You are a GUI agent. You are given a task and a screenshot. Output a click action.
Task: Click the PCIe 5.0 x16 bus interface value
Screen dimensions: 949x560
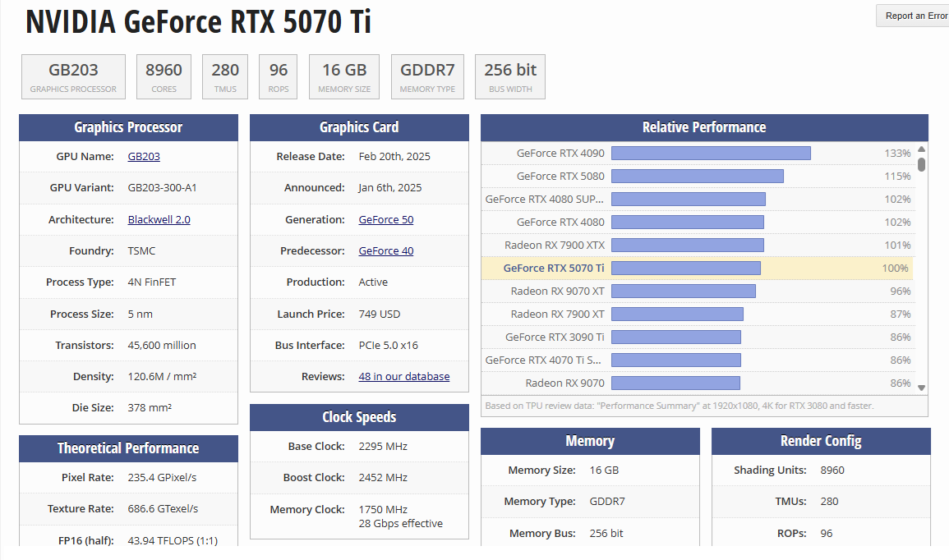[x=389, y=346]
